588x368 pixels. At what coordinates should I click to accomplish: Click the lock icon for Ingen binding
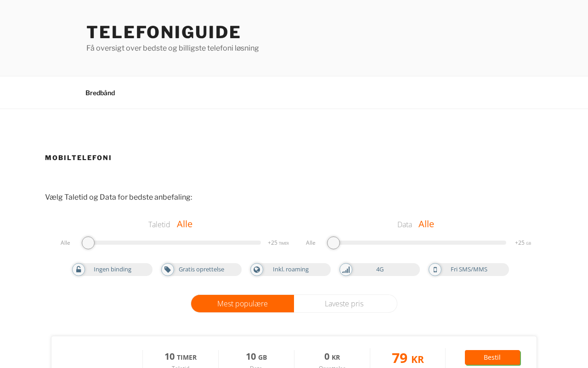click(x=79, y=270)
